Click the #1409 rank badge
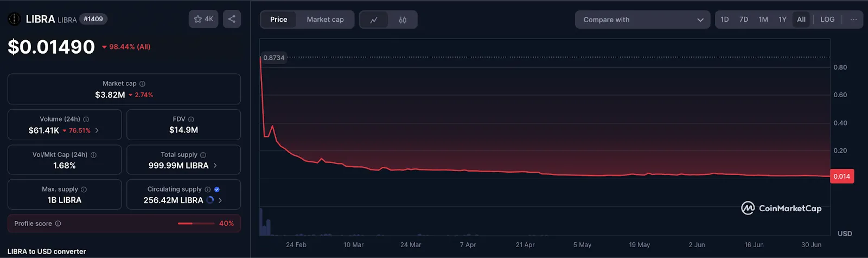Viewport: 868px width, 258px height. (93, 19)
